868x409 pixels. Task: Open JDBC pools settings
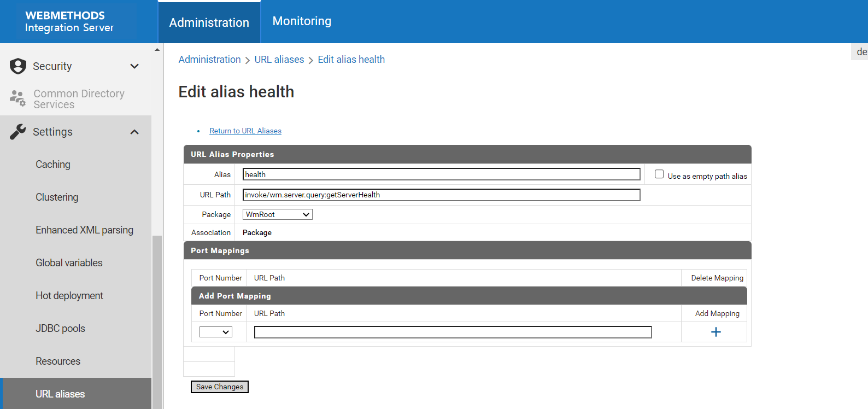pos(60,329)
